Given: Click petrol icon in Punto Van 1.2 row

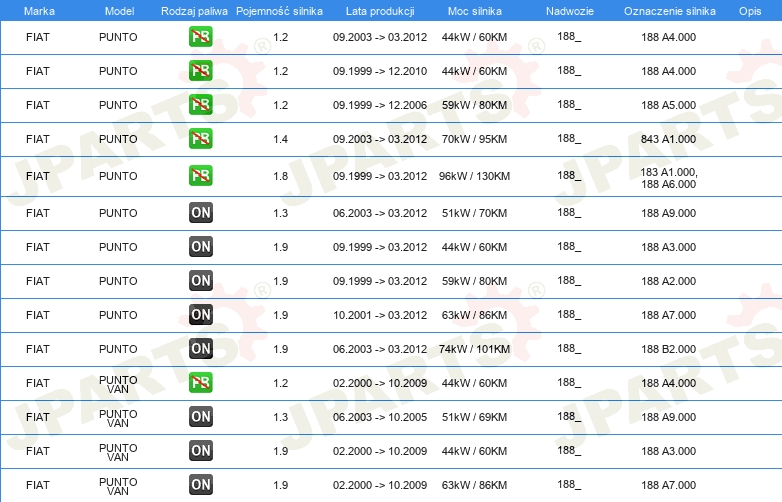Looking at the screenshot, I should coord(200,382).
